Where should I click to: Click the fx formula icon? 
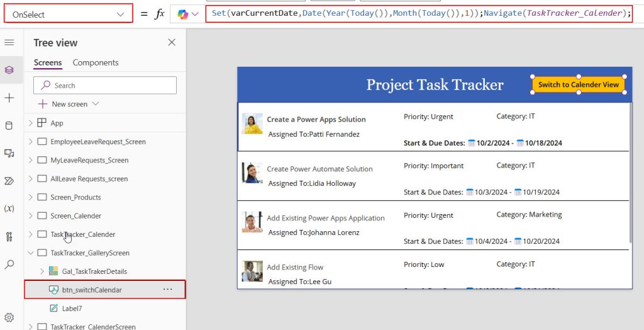159,14
